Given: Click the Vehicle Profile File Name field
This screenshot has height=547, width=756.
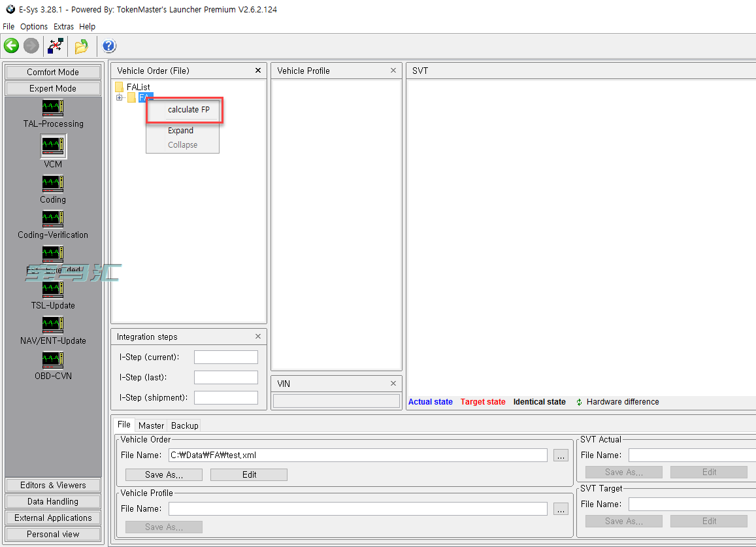Looking at the screenshot, I should coord(358,509).
